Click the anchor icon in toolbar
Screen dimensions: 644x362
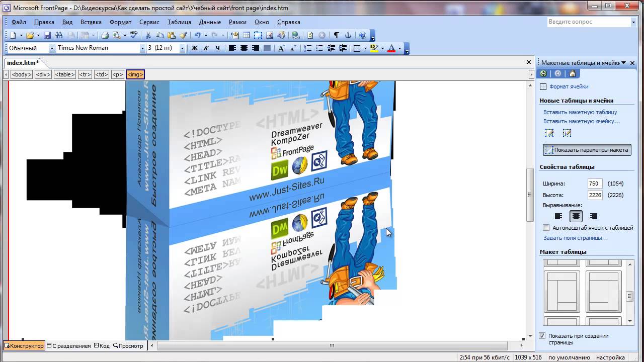click(348, 35)
